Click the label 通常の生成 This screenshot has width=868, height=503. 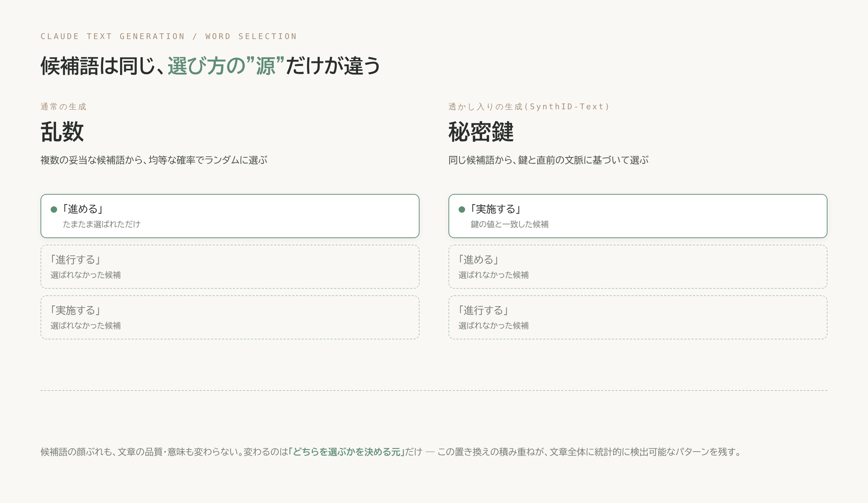pyautogui.click(x=63, y=107)
